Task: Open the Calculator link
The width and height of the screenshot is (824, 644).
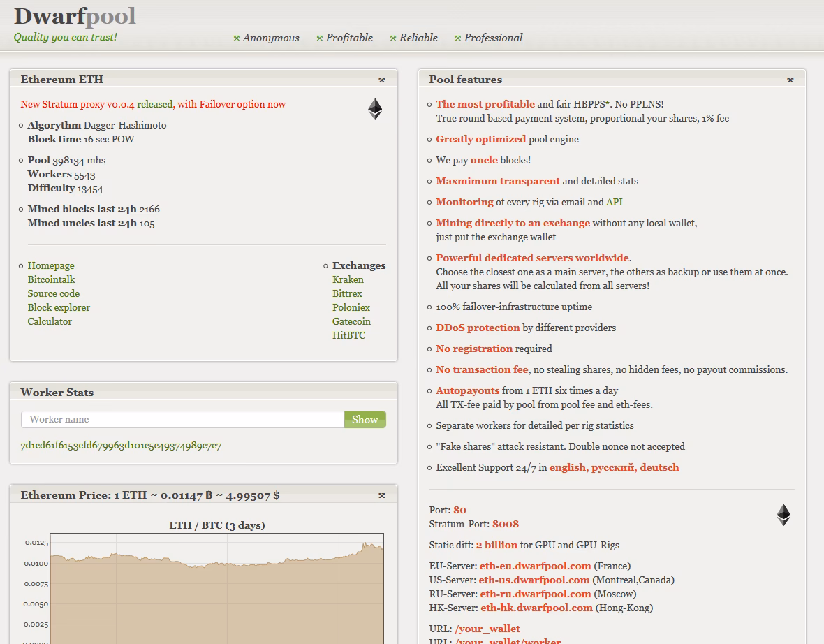Action: [50, 322]
